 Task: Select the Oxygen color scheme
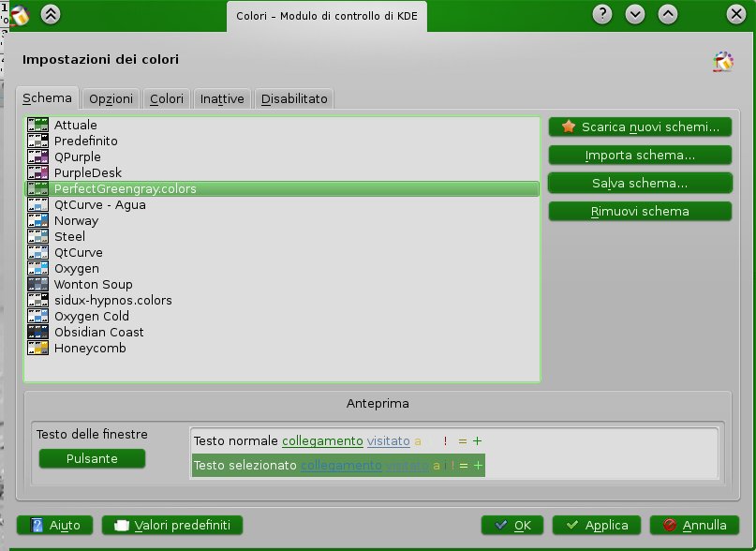283,268
